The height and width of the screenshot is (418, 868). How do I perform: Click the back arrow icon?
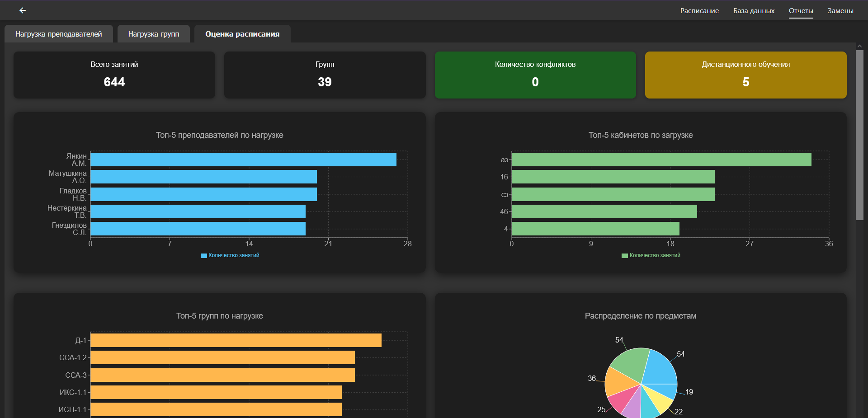tap(23, 10)
